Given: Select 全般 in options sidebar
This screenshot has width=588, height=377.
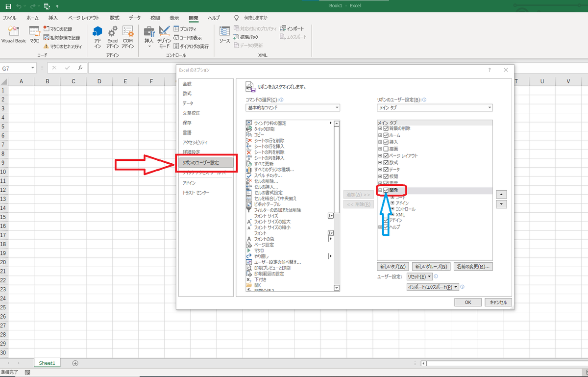Looking at the screenshot, I should [187, 83].
